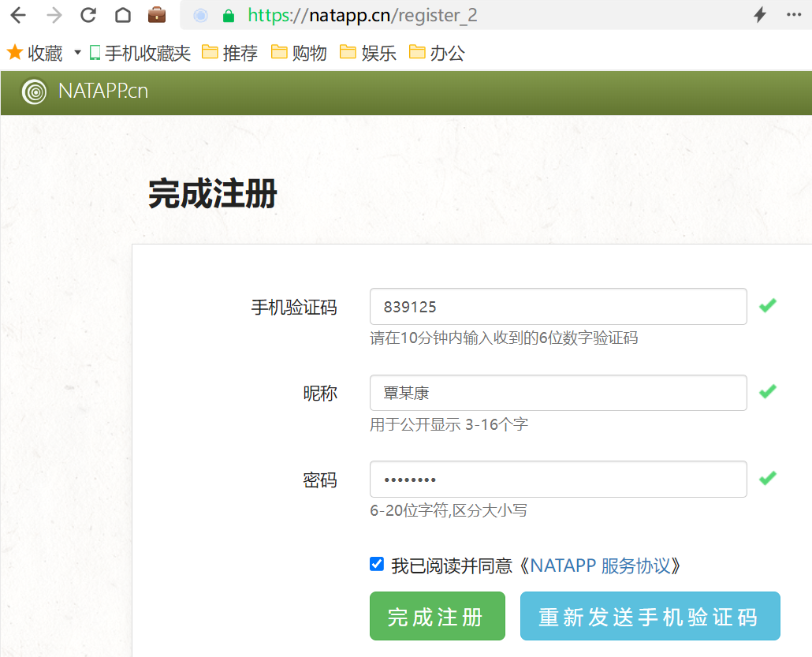Click the green checkmark beside the 密码 field
812x657 pixels.
767,478
